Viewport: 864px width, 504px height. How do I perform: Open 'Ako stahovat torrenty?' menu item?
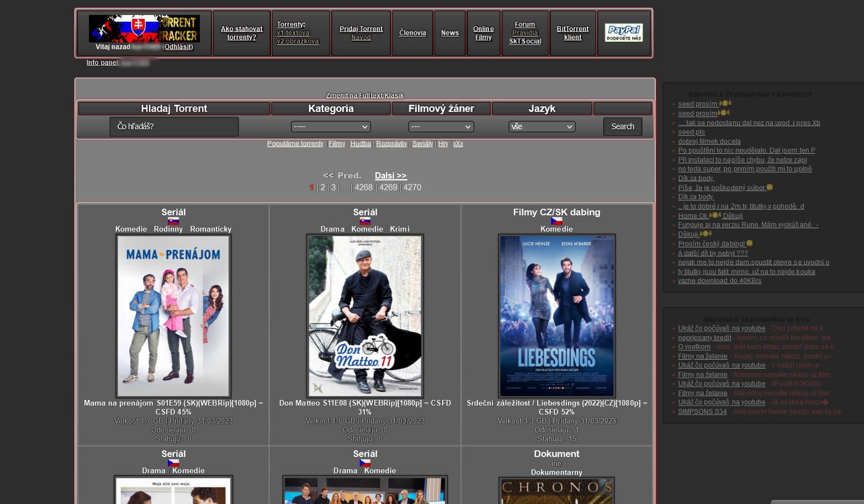tap(242, 33)
